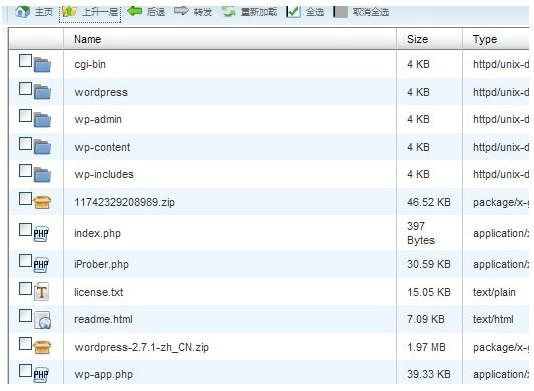Click the deselect all (取消全选) icon
The height and width of the screenshot is (391, 534).
click(x=341, y=12)
